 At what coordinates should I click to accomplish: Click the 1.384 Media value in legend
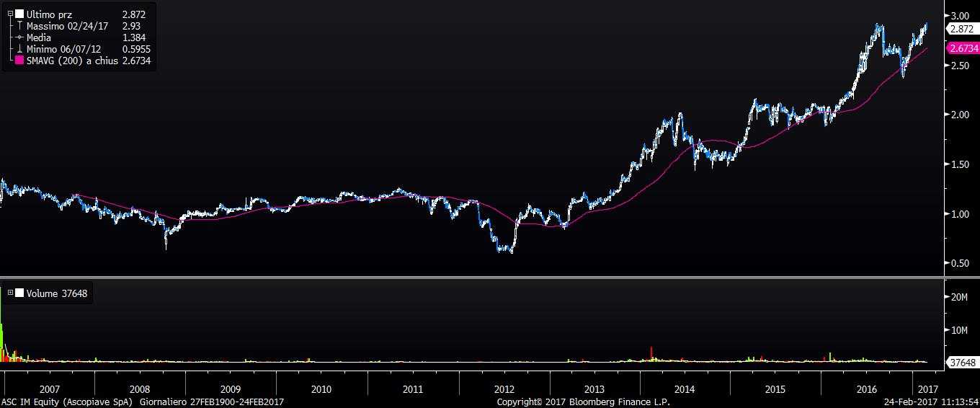(x=134, y=37)
